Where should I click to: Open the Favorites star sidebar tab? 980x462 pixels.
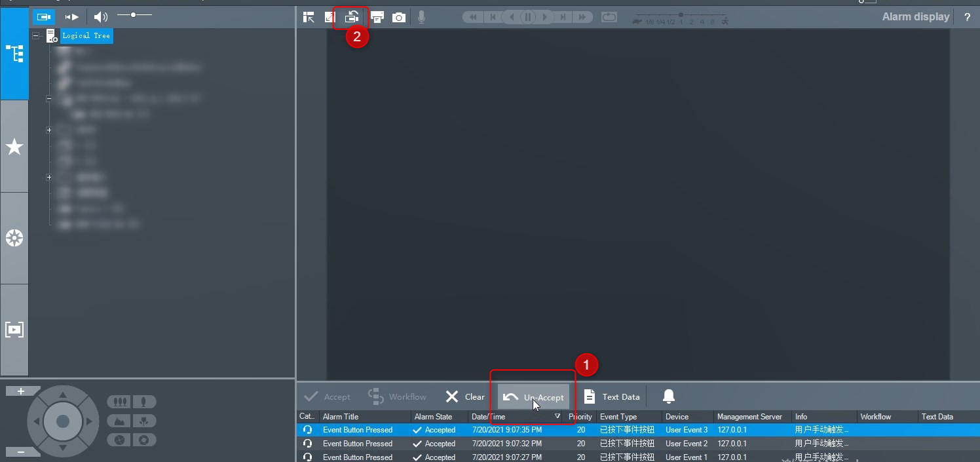pos(14,147)
